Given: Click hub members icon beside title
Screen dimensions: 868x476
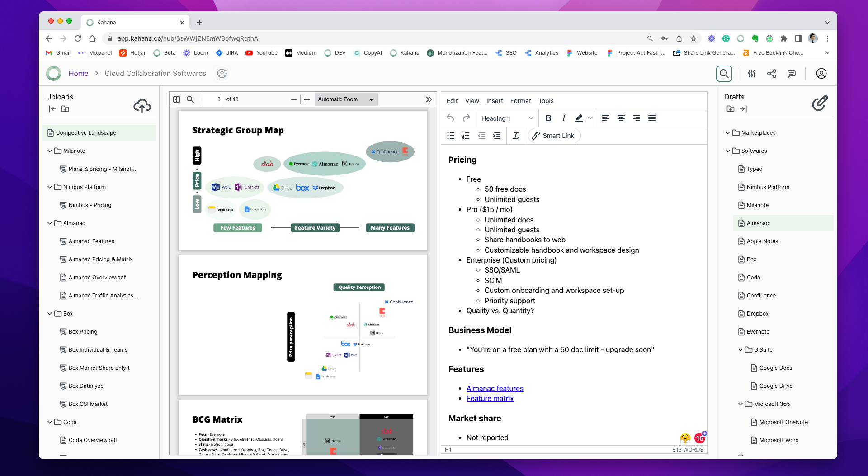Looking at the screenshot, I should pyautogui.click(x=222, y=73).
